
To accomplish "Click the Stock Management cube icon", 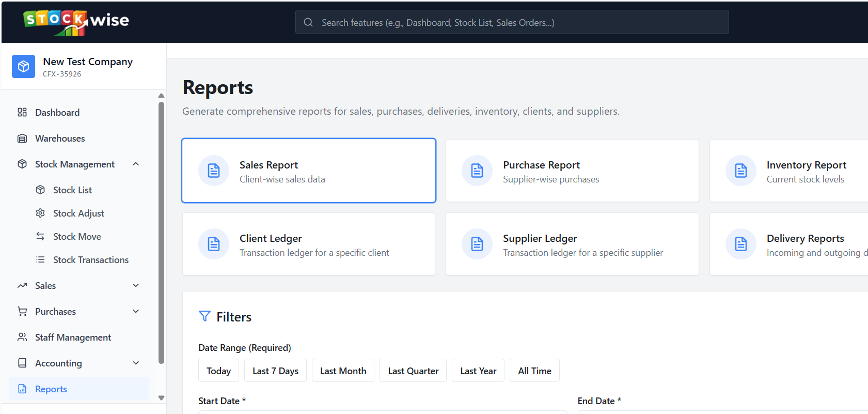I will click(x=22, y=164).
